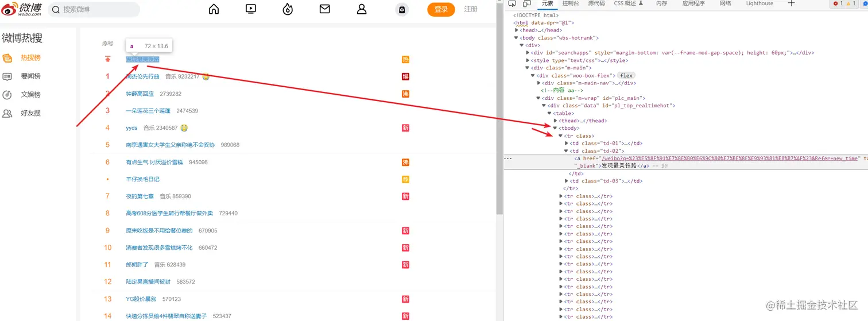Open the 钟薛高回应 trending topic
The image size is (868, 321).
tap(139, 94)
